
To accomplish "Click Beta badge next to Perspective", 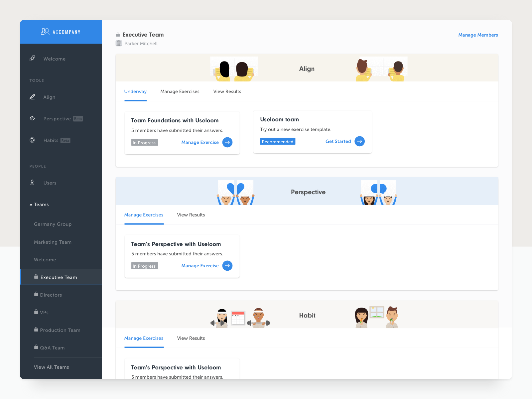I will 78,119.
